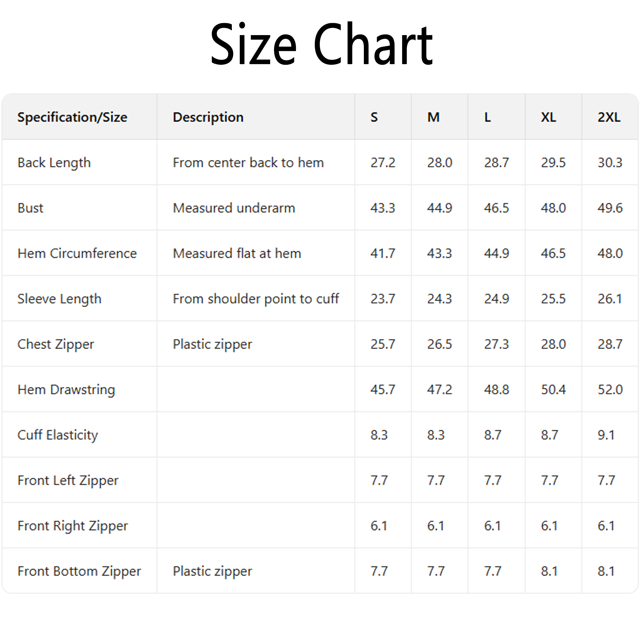Select the Hem Circumference row label
The image size is (644, 644).
click(77, 253)
